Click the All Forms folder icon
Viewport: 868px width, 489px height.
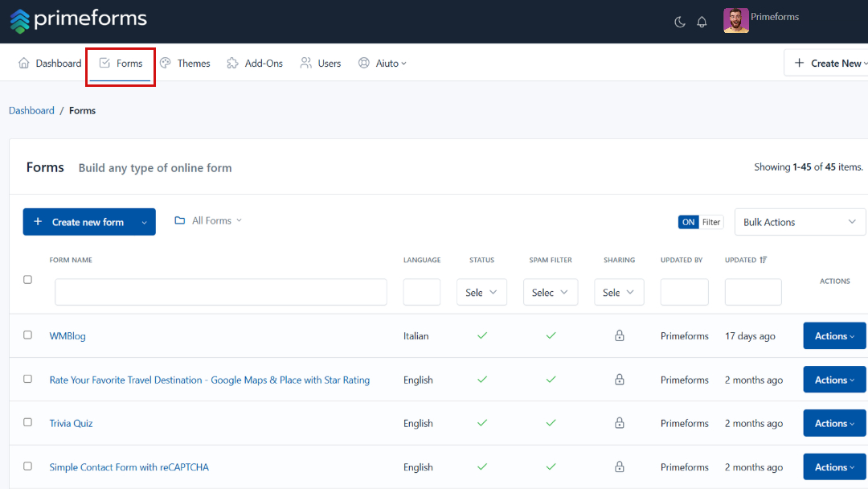[180, 220]
